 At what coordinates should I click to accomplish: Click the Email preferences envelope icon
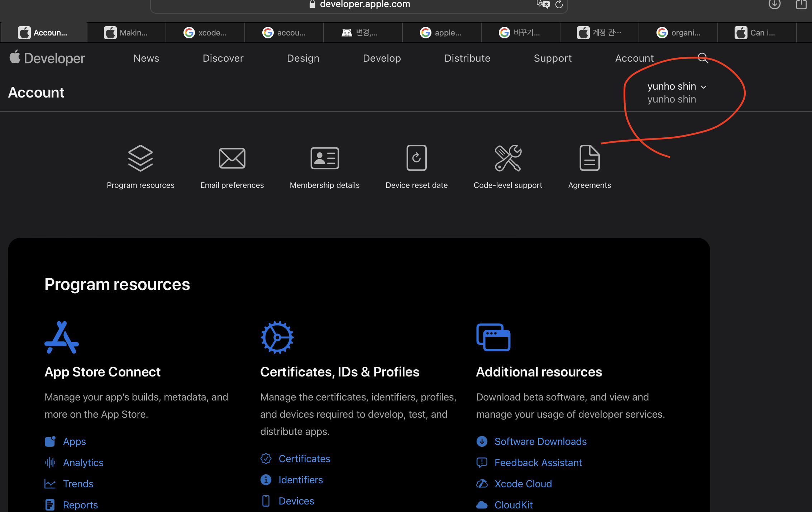[x=232, y=158]
